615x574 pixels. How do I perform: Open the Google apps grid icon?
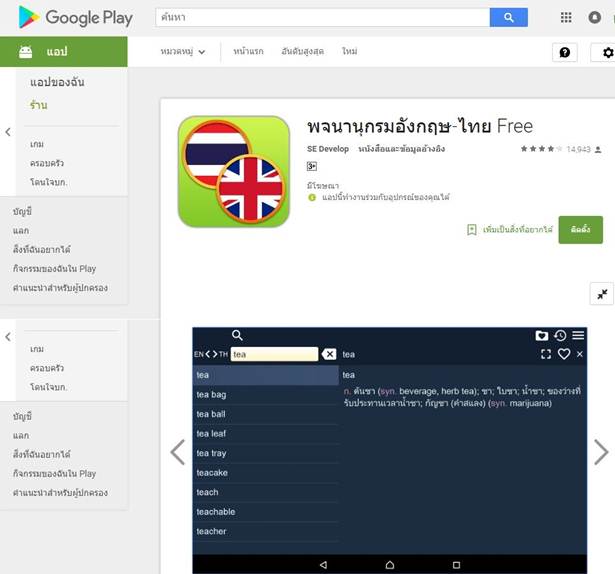coord(566,17)
